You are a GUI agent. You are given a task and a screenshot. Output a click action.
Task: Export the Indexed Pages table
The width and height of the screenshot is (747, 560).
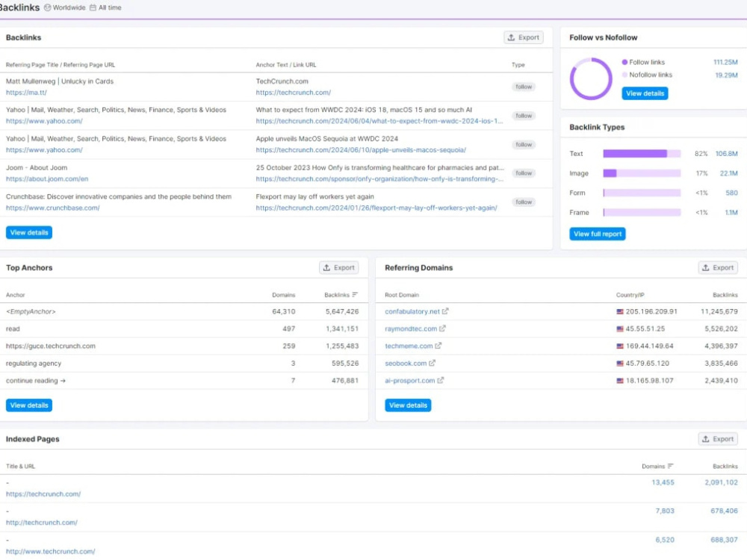click(x=718, y=439)
